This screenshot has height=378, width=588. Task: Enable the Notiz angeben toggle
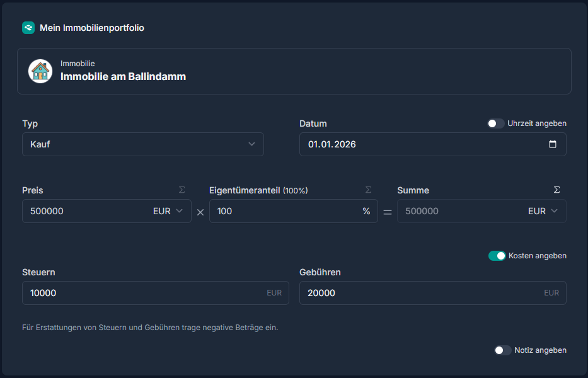[x=503, y=350]
